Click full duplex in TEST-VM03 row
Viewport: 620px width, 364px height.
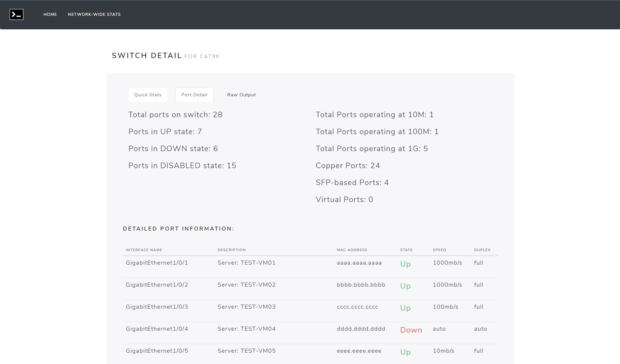coord(479,307)
